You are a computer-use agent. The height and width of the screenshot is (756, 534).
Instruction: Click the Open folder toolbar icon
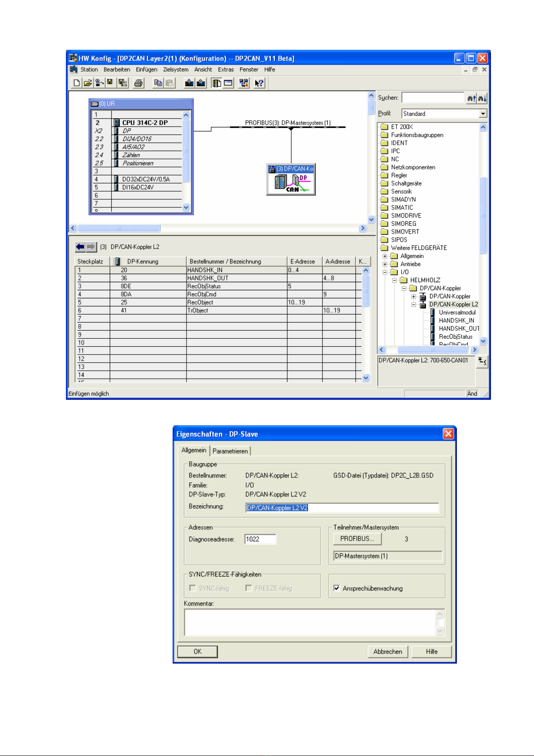coord(88,83)
